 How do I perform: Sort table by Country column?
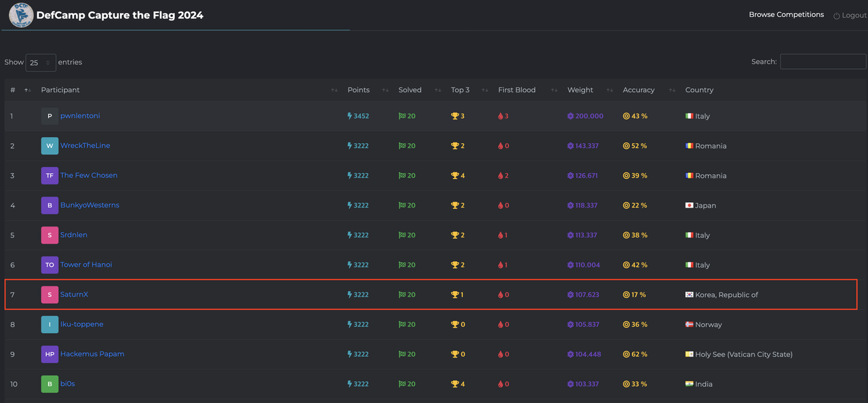pos(773,90)
